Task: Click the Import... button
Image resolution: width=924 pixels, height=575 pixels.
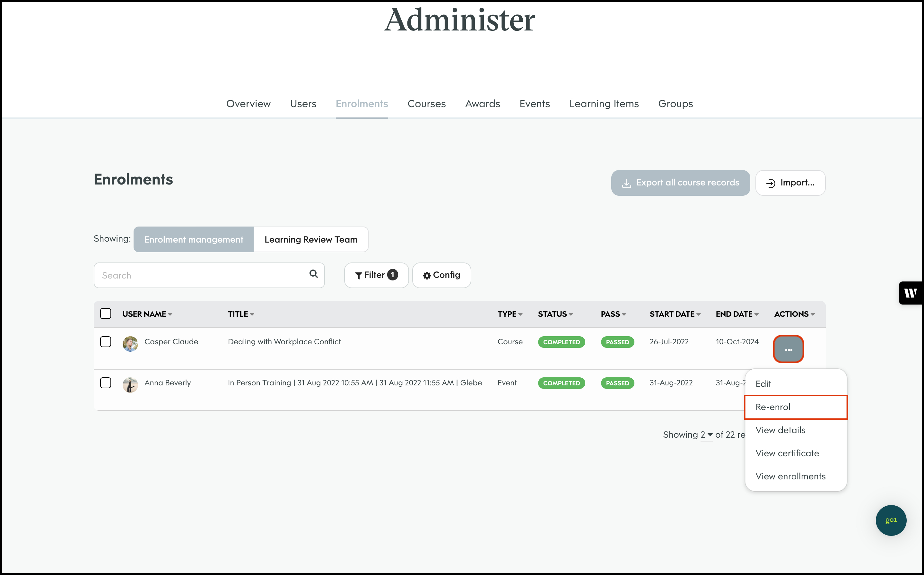Action: [790, 183]
